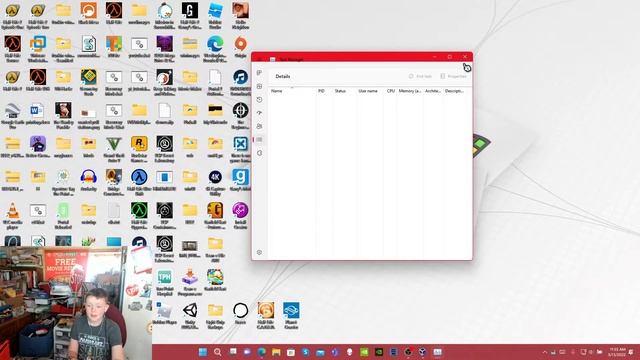Select the Unity Hub desktop icon
The height and width of the screenshot is (360, 640).
tap(190, 316)
